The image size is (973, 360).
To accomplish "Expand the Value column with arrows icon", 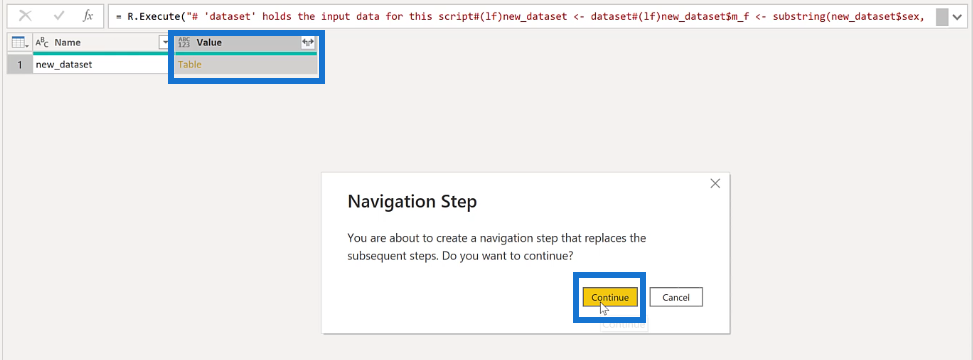I will [x=308, y=43].
